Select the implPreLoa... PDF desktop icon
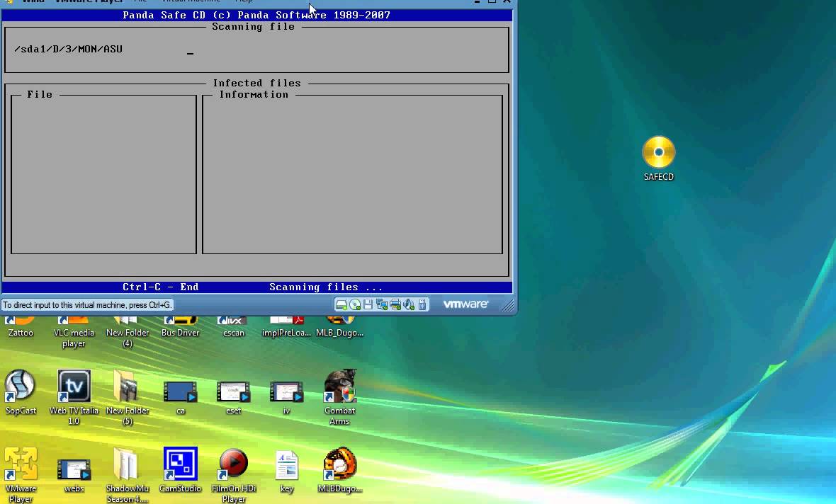 point(286,326)
